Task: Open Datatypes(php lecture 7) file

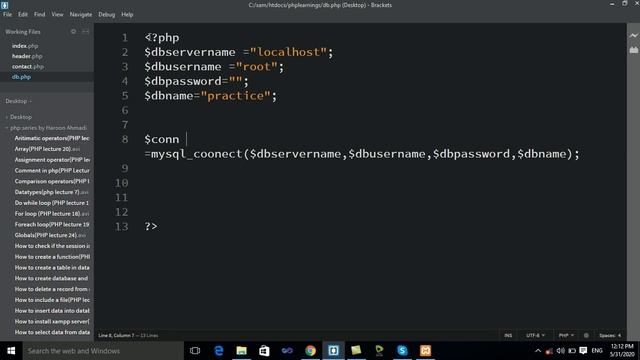Action: 51,192
